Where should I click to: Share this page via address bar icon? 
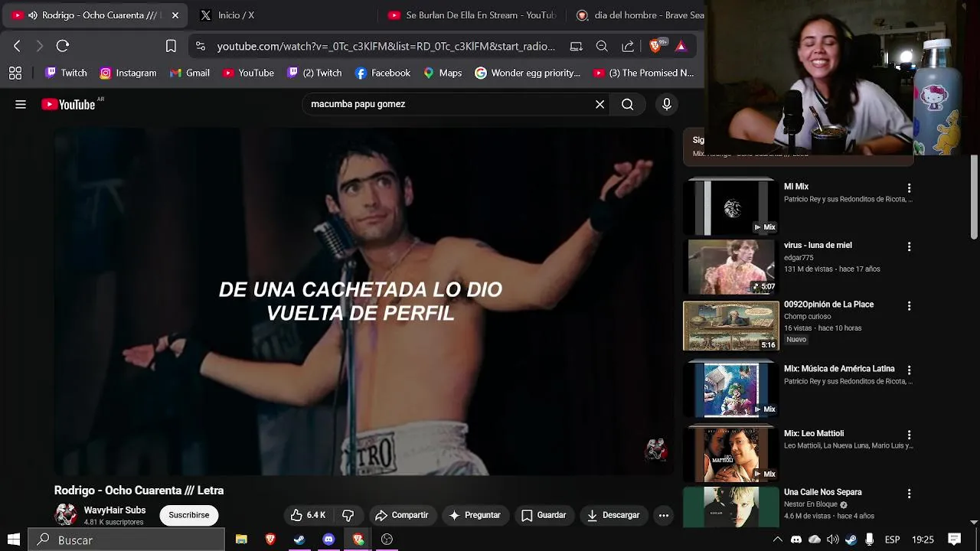pyautogui.click(x=628, y=46)
